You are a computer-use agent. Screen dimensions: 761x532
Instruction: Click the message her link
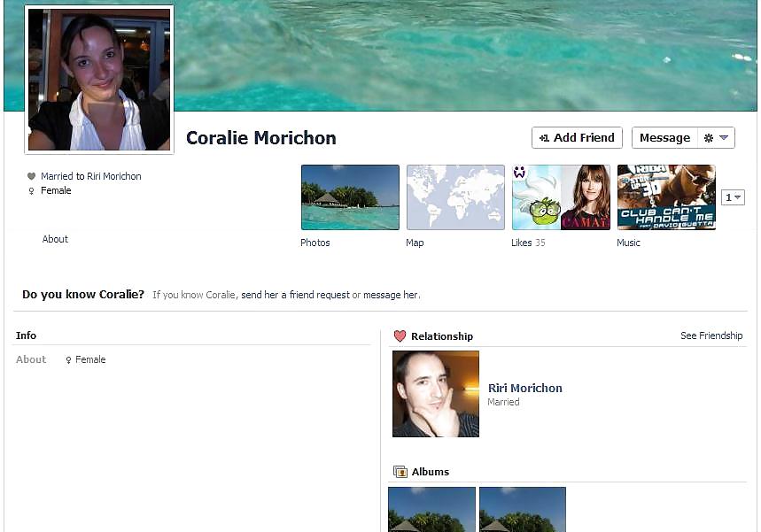point(391,295)
